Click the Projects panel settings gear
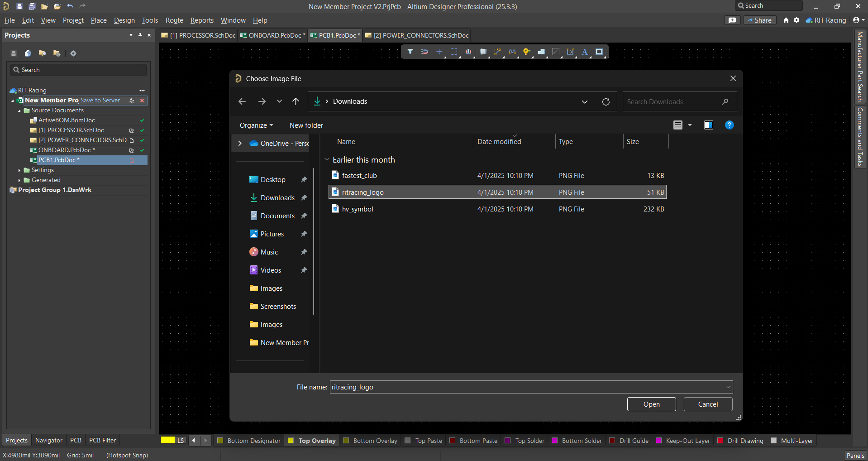The width and height of the screenshot is (868, 461). tap(73, 53)
